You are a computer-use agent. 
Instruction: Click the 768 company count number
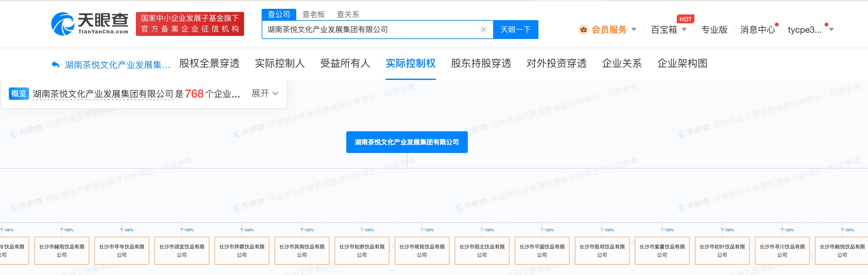point(194,93)
